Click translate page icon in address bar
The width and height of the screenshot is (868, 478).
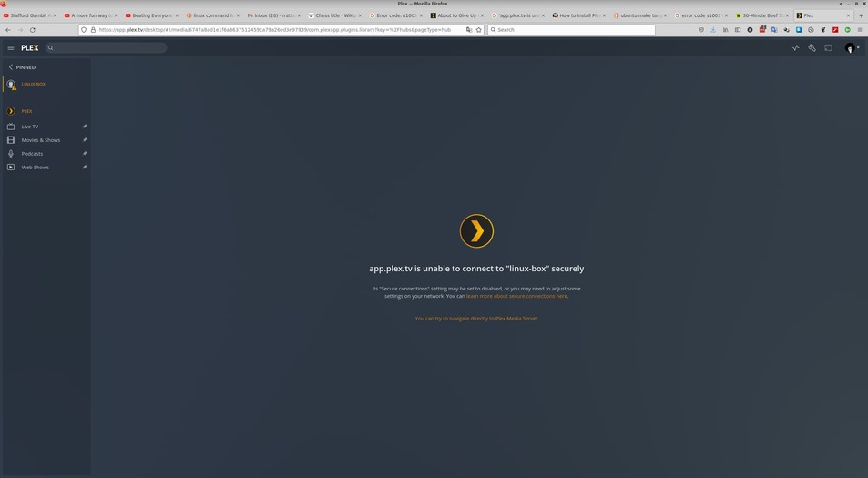[x=469, y=30]
